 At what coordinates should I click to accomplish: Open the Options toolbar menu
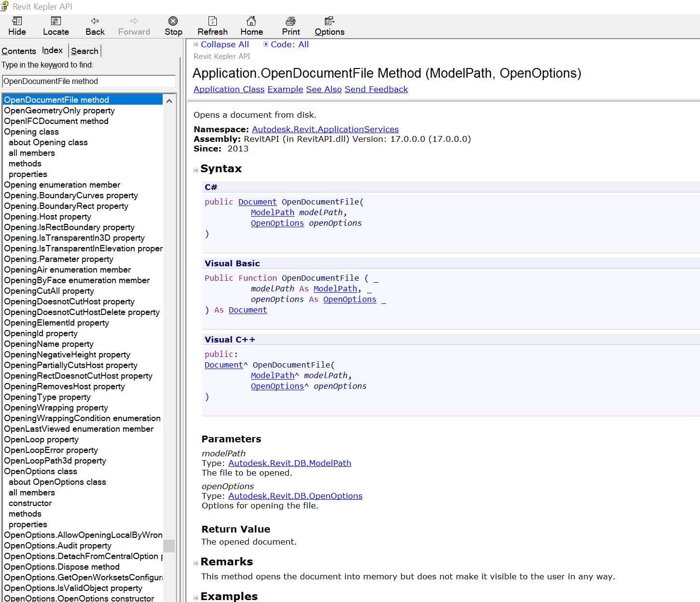pyautogui.click(x=329, y=21)
